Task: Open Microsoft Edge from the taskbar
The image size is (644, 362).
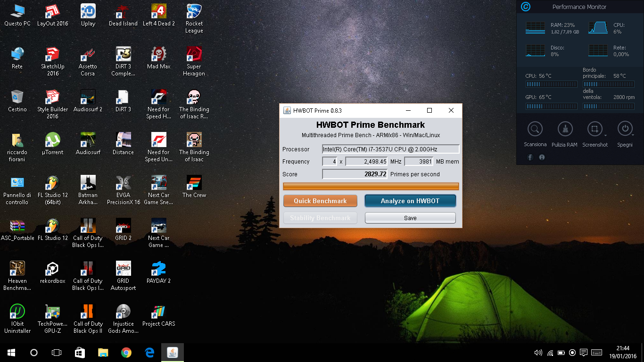Action: pos(149,353)
